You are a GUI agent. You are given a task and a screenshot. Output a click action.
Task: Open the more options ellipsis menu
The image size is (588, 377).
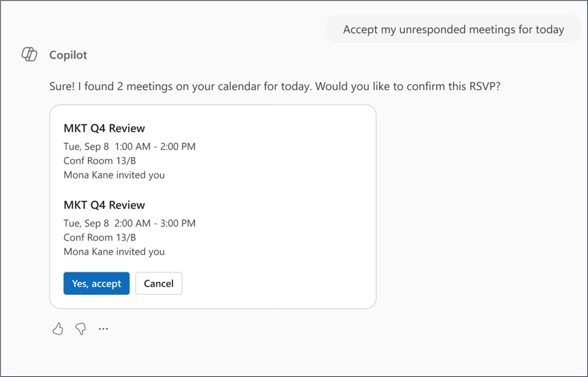click(103, 329)
